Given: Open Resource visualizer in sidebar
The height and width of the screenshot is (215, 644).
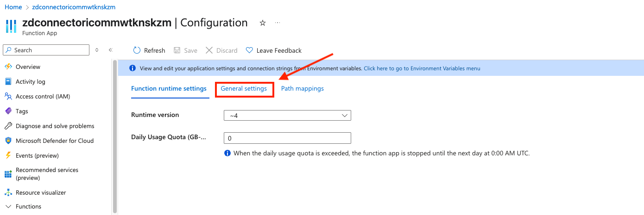Looking at the screenshot, I should point(41,192).
